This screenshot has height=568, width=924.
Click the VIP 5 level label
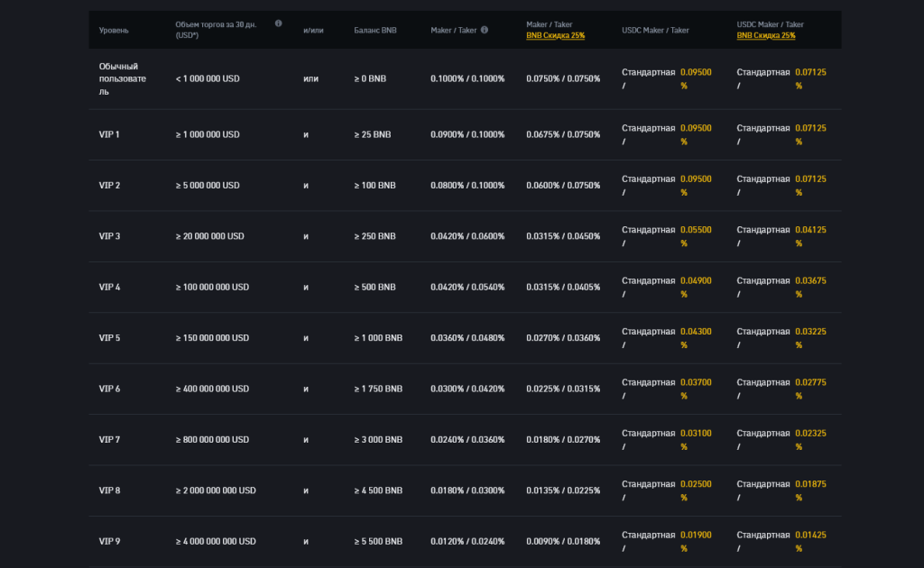[x=109, y=338]
